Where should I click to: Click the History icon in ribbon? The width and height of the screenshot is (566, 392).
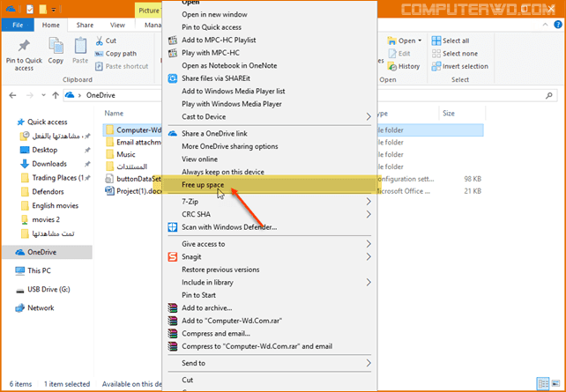(392, 66)
